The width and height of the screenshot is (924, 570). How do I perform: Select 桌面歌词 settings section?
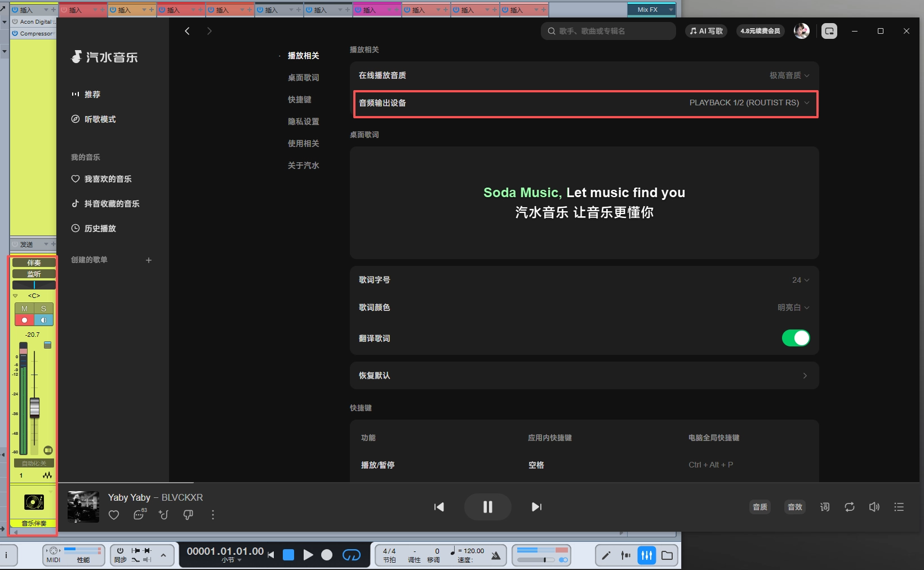(304, 78)
